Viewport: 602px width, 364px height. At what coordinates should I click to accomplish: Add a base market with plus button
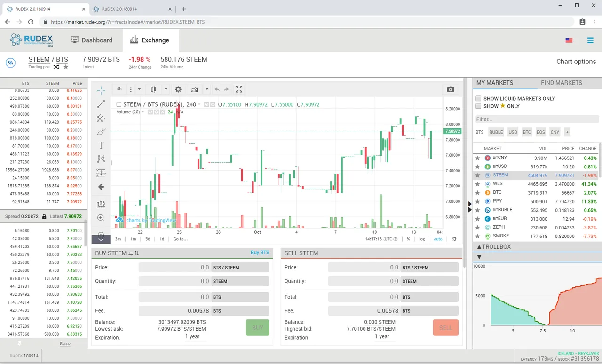tap(567, 132)
